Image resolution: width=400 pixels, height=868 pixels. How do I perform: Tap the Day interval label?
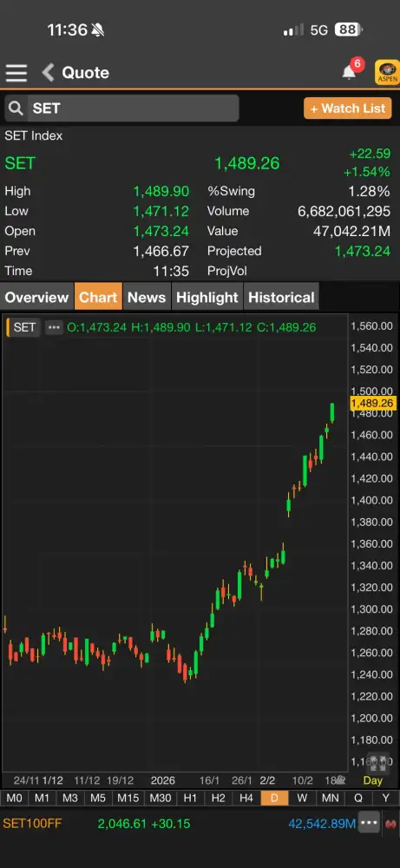373,780
